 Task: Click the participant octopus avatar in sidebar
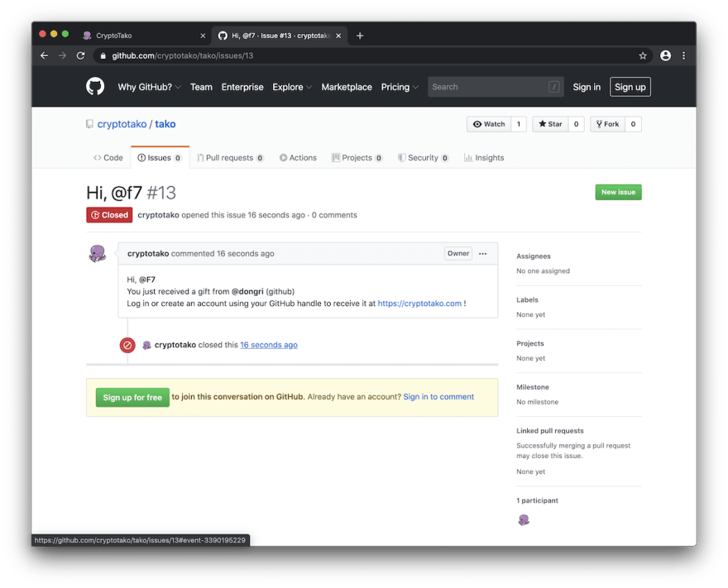point(524,520)
